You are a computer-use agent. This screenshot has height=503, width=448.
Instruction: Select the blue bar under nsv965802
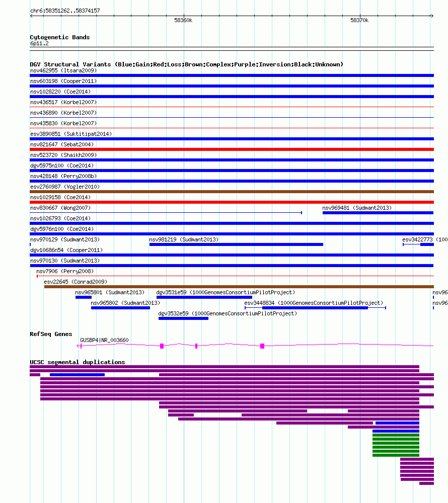click(x=120, y=308)
